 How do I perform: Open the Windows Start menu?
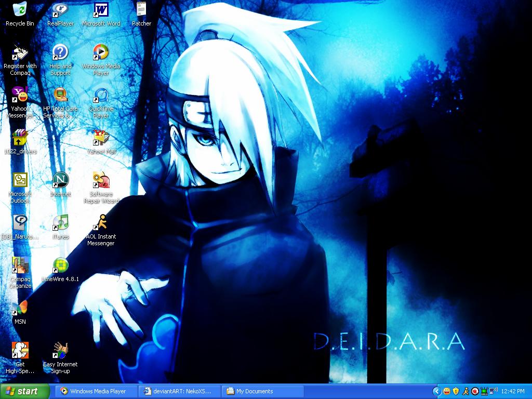coord(25,391)
